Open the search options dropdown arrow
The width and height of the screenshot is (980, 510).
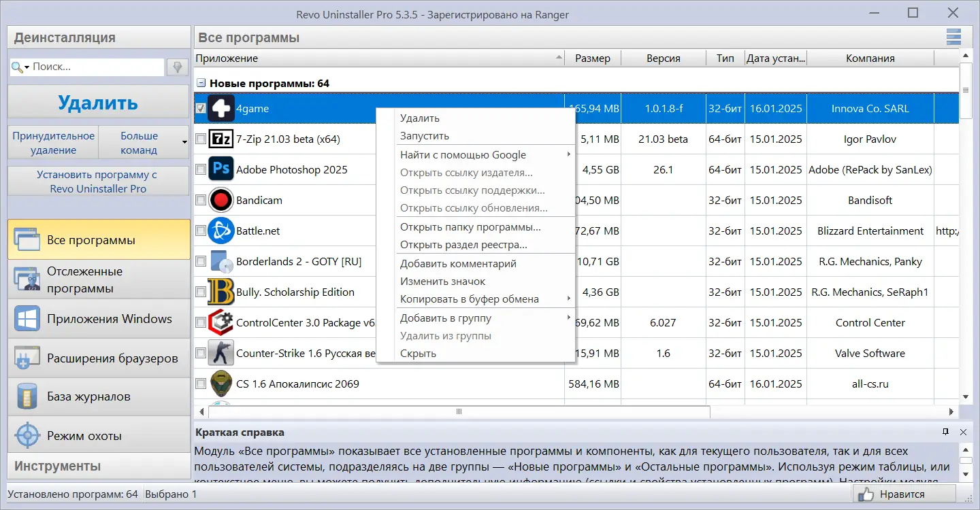click(x=27, y=67)
